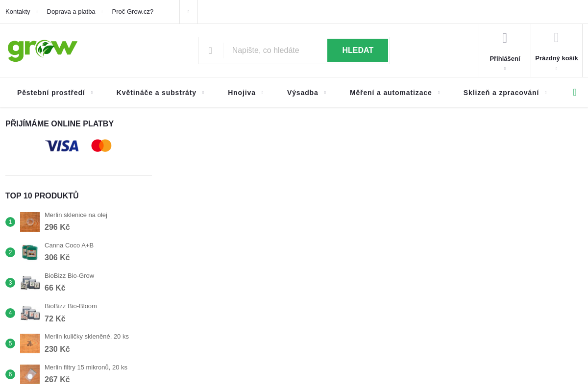
Task: Click the TOP 10 PRODUKTŮ heading
Action: [x=42, y=196]
